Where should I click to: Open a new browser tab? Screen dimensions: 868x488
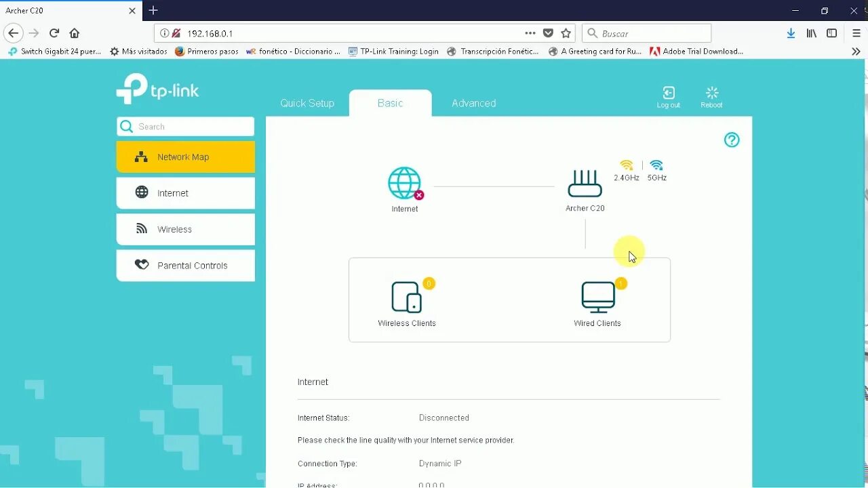[153, 10]
